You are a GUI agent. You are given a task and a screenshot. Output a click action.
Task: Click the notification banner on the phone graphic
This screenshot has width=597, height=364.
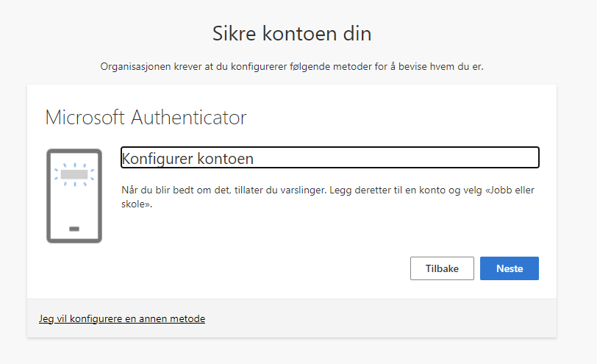pyautogui.click(x=74, y=175)
